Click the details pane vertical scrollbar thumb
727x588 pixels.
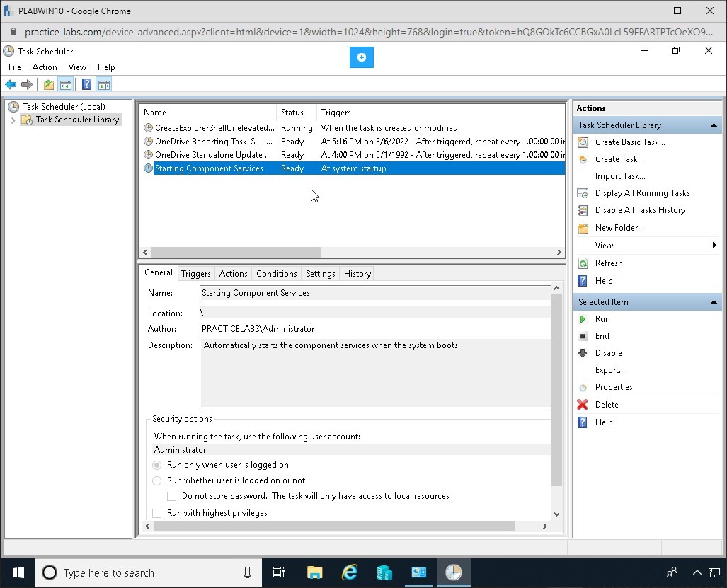(x=557, y=390)
